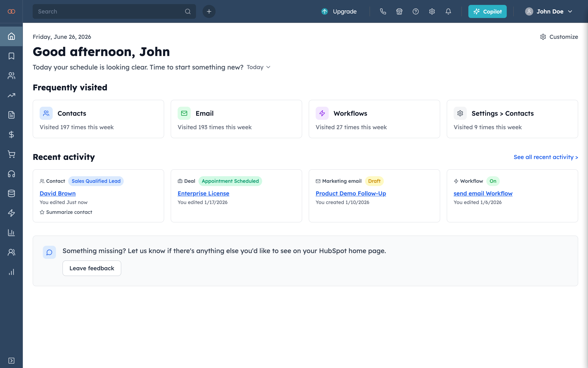Open the Sales dollar-sign sidebar icon

click(11, 135)
